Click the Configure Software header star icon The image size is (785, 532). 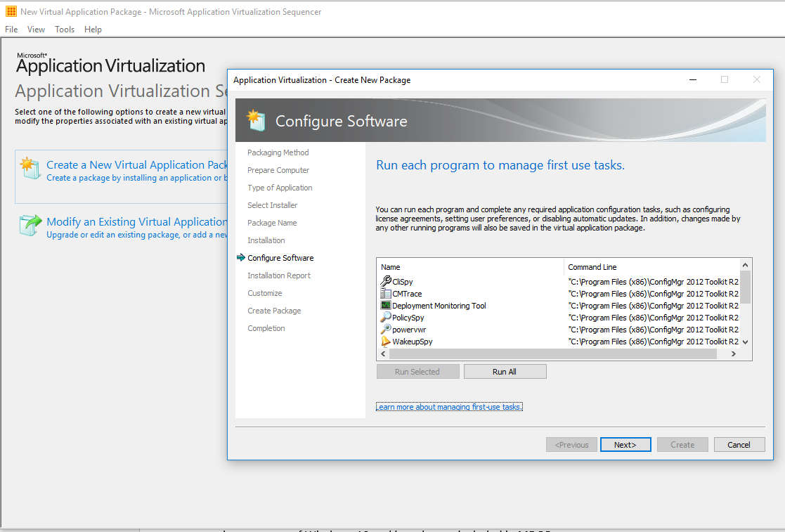point(256,120)
